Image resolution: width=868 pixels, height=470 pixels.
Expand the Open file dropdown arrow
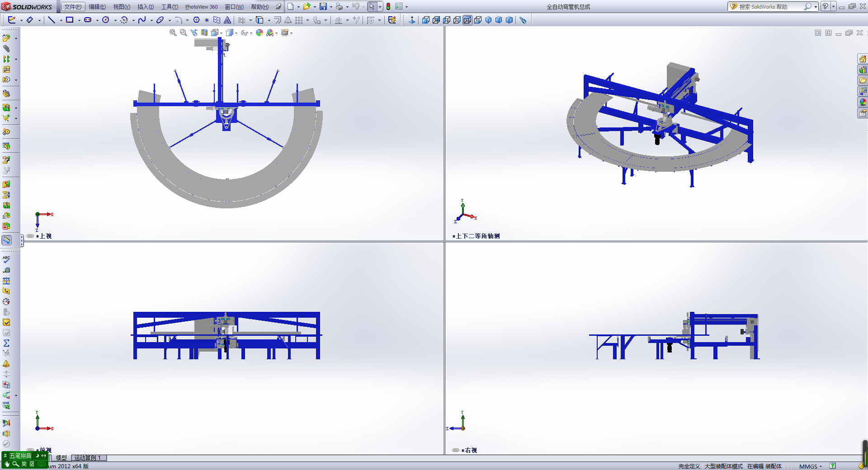click(315, 7)
